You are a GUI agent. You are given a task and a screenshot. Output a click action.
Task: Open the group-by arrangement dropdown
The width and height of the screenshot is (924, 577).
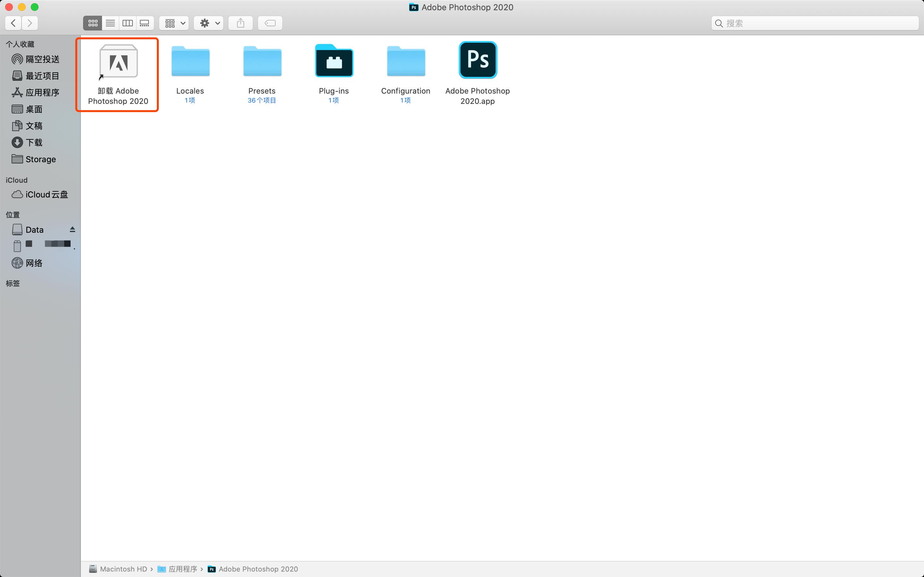(x=174, y=23)
